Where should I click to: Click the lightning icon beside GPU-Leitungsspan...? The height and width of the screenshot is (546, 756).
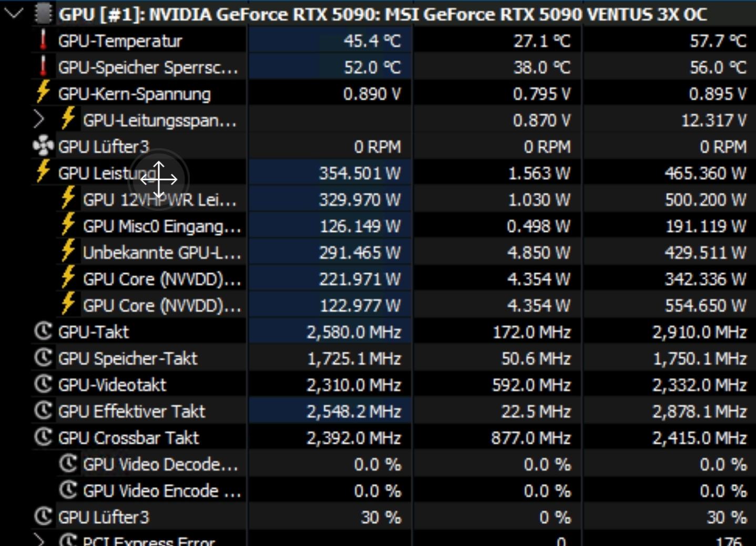point(68,119)
